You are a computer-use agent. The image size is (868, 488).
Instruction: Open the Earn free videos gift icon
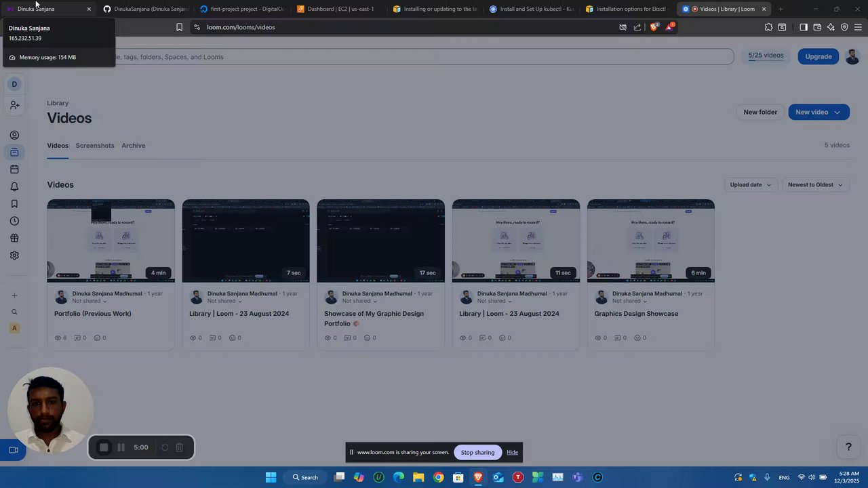click(14, 238)
